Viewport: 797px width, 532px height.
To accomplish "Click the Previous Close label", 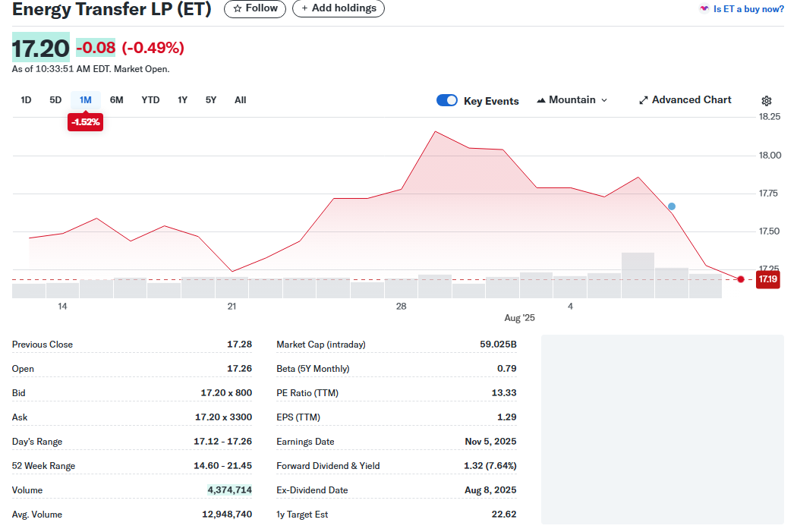I will tap(43, 344).
